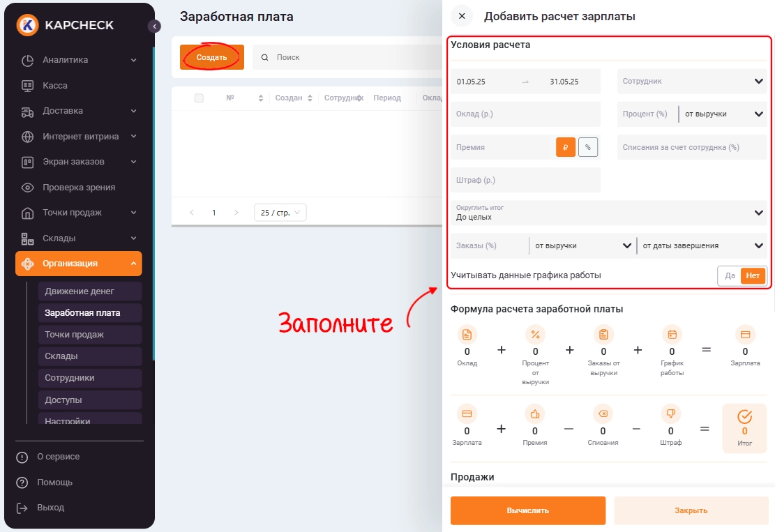This screenshot has height=532, width=775.
Task: Collapse sidebar with the round arrow button
Action: click(154, 26)
